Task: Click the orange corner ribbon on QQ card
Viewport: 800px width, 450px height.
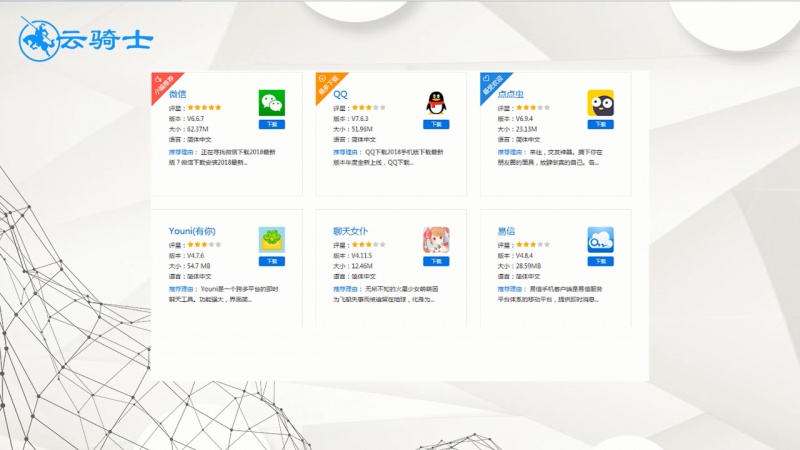Action: click(328, 85)
